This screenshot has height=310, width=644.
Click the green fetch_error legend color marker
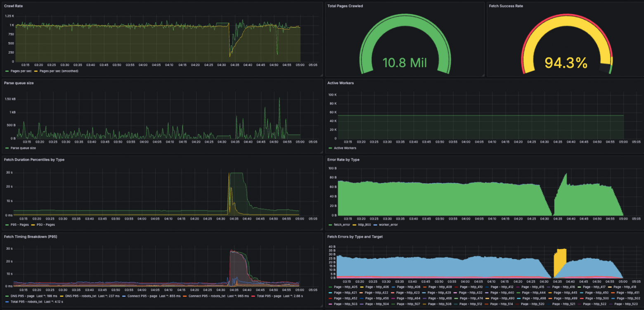tap(330, 225)
